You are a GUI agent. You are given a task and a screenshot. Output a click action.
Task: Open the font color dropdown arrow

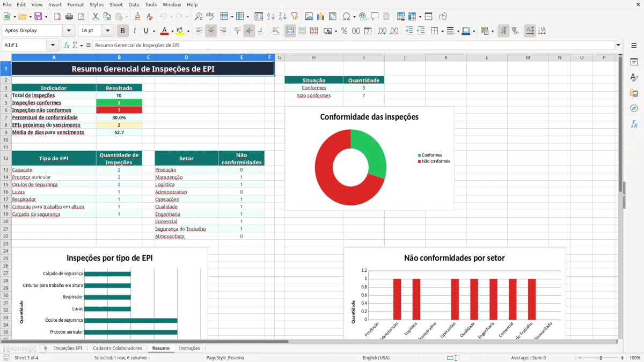(173, 31)
